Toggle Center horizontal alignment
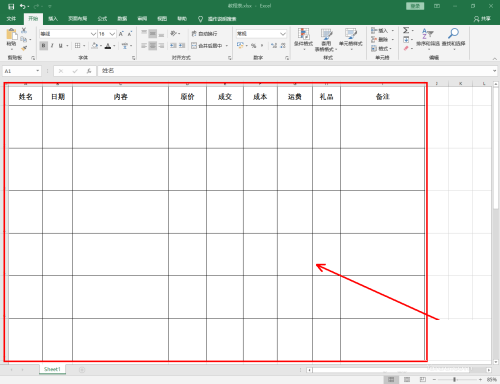 click(153, 46)
